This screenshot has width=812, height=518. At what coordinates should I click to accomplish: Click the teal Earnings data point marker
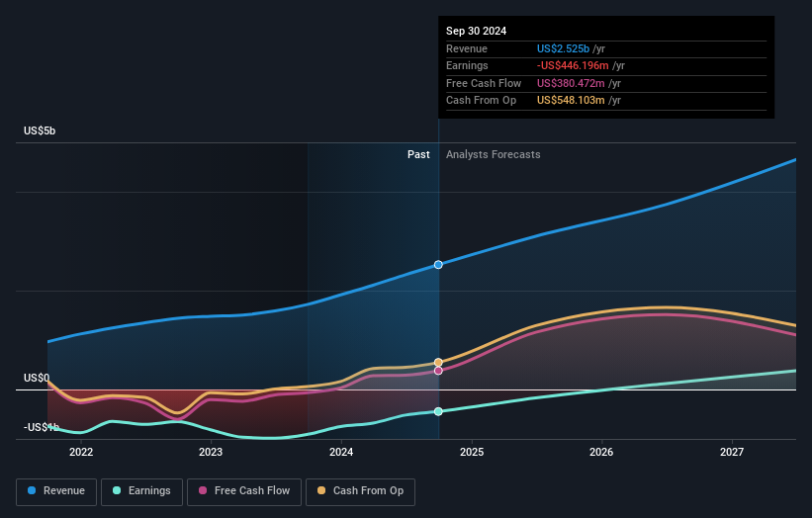438,411
